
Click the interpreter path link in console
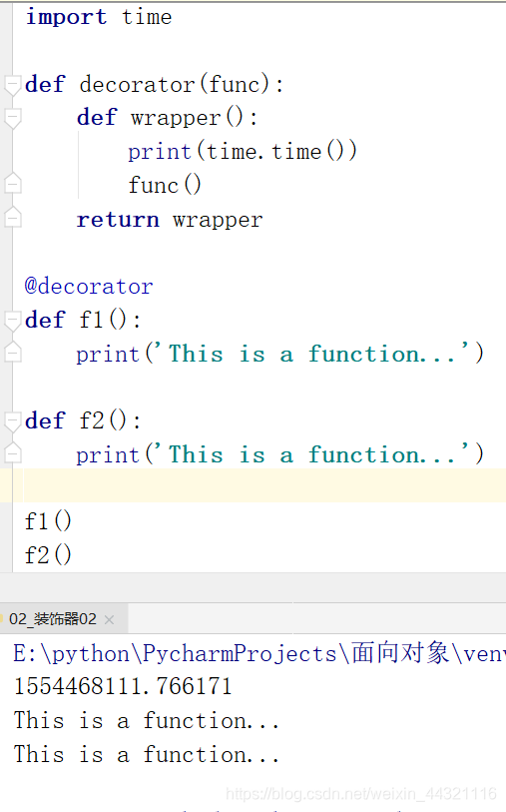[x=259, y=653]
